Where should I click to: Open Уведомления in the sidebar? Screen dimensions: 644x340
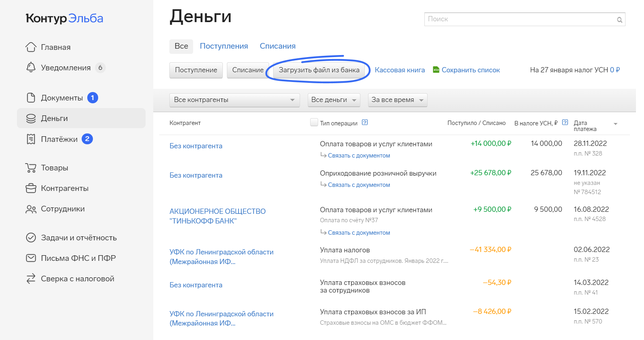click(x=66, y=68)
